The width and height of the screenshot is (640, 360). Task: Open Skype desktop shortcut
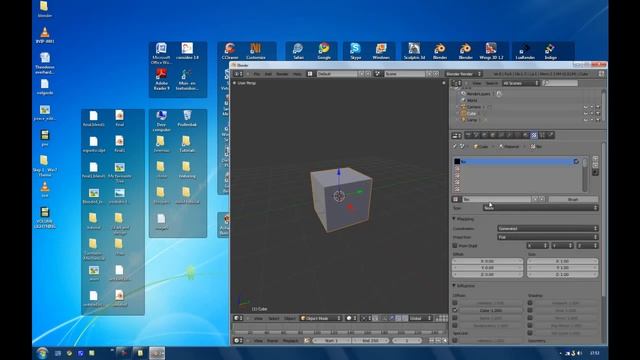[356, 51]
